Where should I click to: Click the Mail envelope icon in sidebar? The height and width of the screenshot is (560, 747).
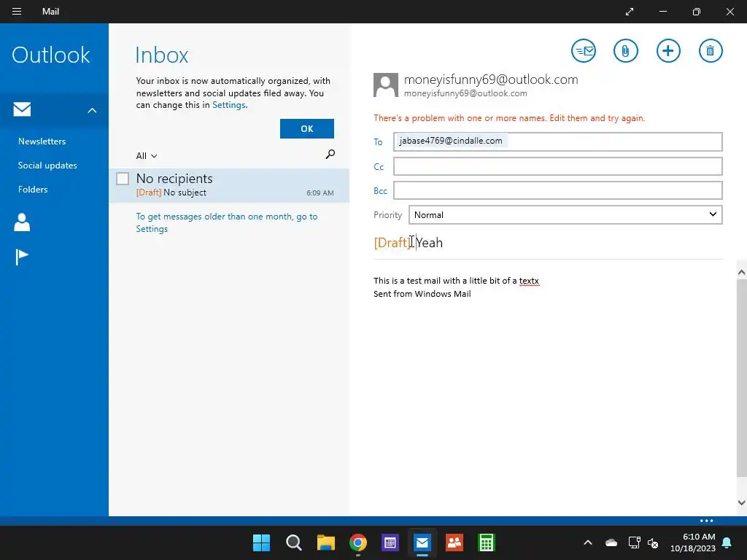coord(22,109)
